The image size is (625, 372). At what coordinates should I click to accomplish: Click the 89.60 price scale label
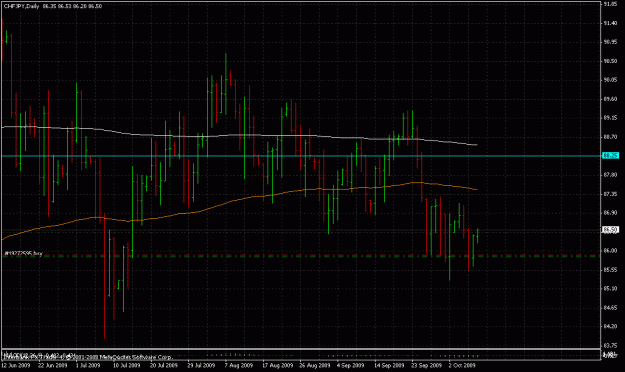[x=610, y=99]
